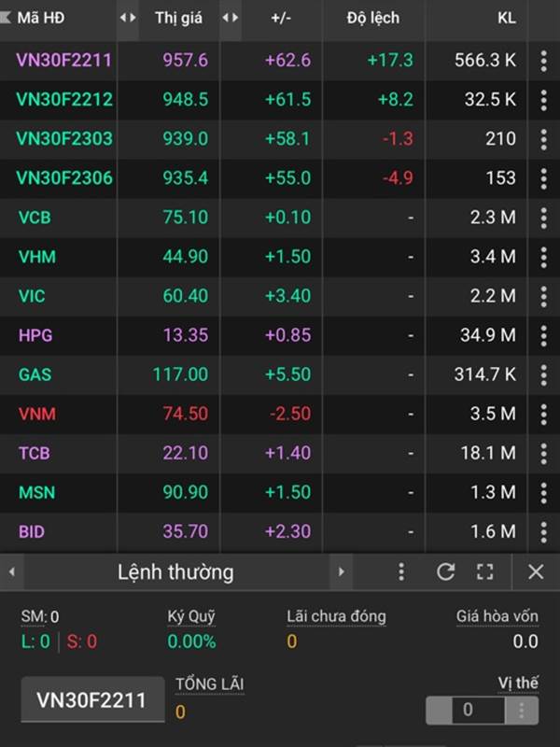The image size is (560, 747).
Task: Click the 34.9 M volume for HPG
Action: pyautogui.click(x=488, y=335)
